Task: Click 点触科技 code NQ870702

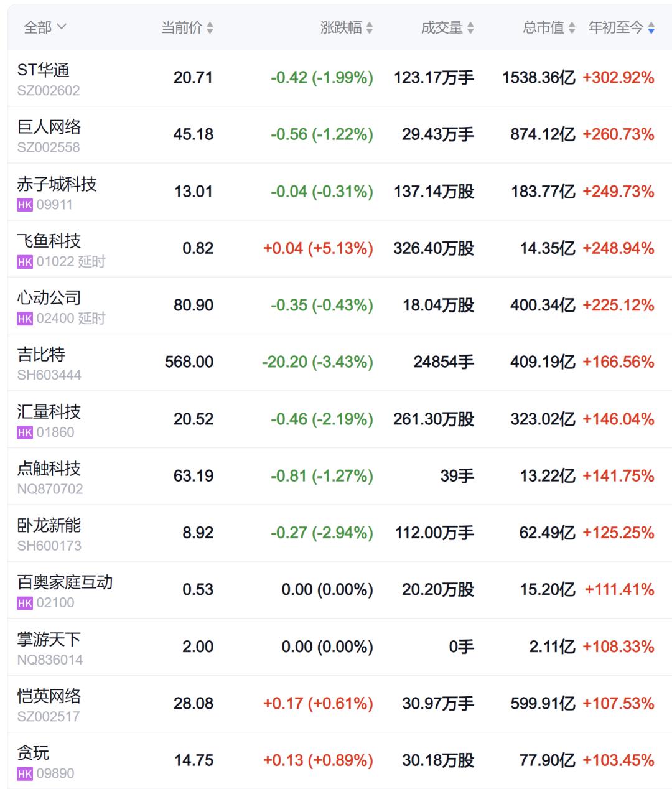Action: 50,489
